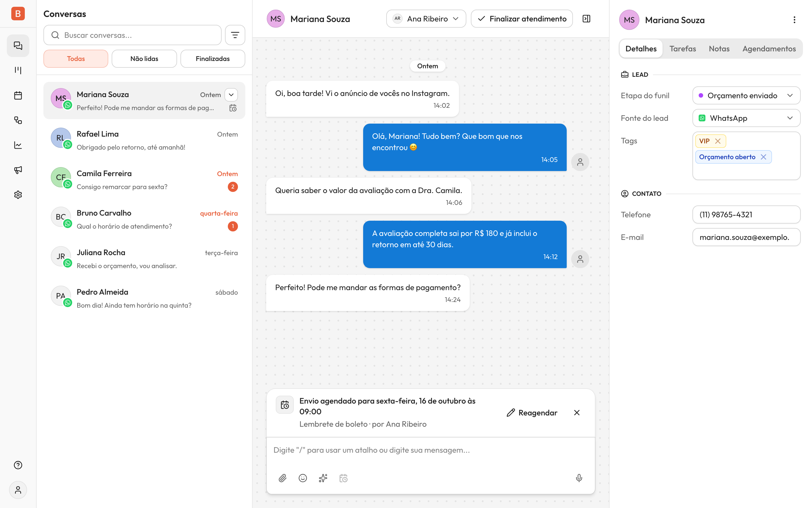
Task: Open the three-dot contact options menu
Action: (794, 20)
